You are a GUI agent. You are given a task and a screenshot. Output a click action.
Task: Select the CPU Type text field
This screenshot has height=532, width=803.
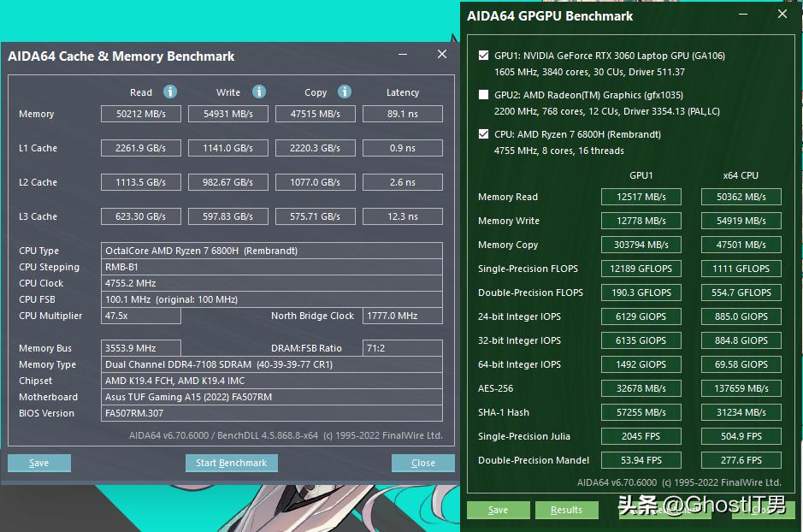click(x=272, y=251)
